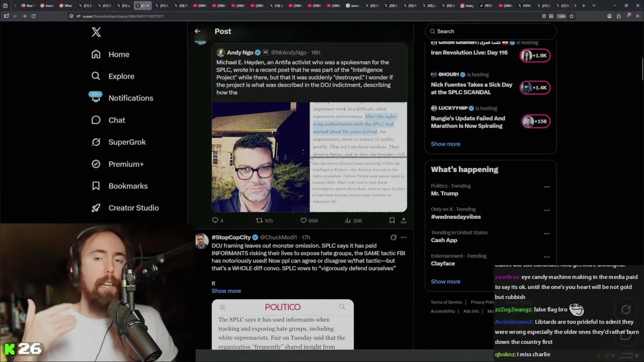Open more options for the Clayface trend
Viewport: 644px width, 362px height.
[547, 257]
